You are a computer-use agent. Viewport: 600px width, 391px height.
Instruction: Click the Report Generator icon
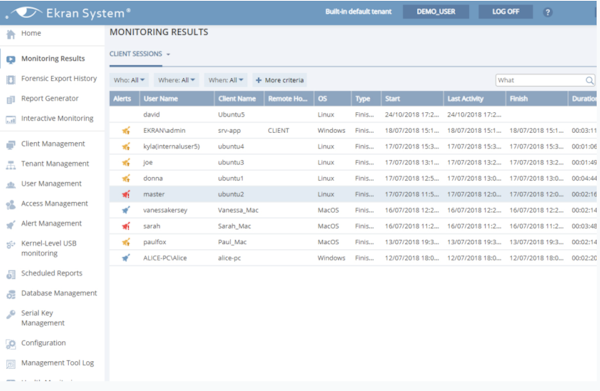11,99
